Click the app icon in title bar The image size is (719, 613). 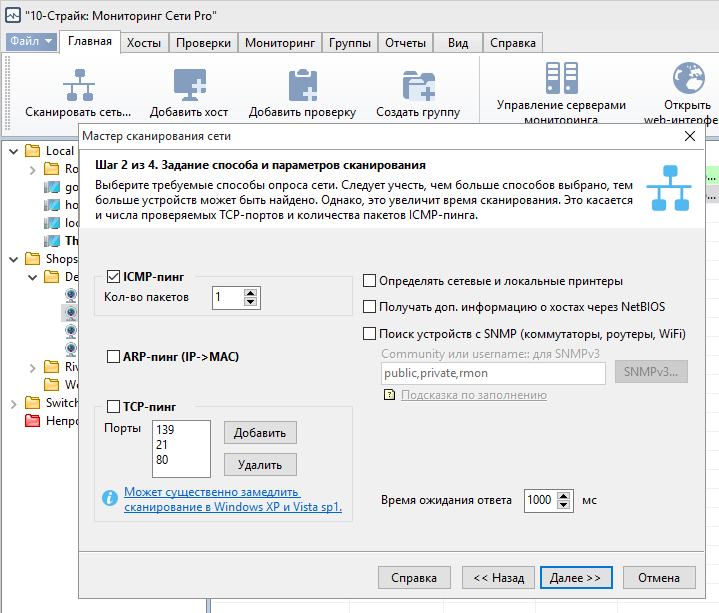click(x=13, y=15)
